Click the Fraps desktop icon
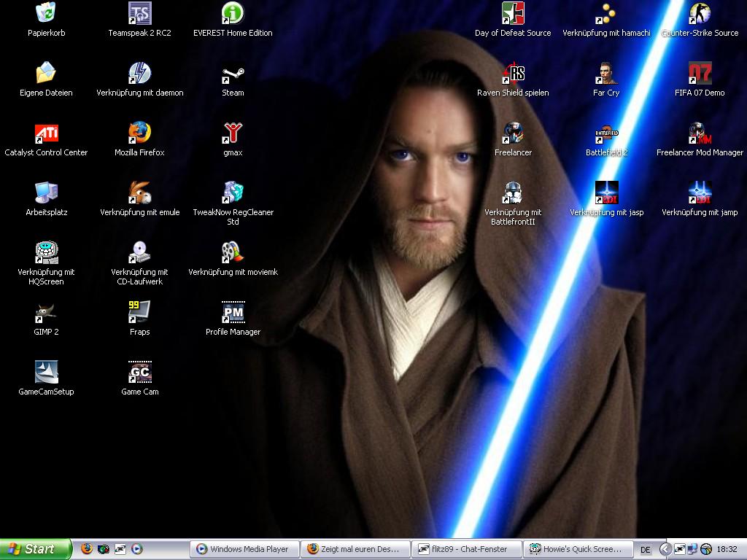 pos(139,313)
